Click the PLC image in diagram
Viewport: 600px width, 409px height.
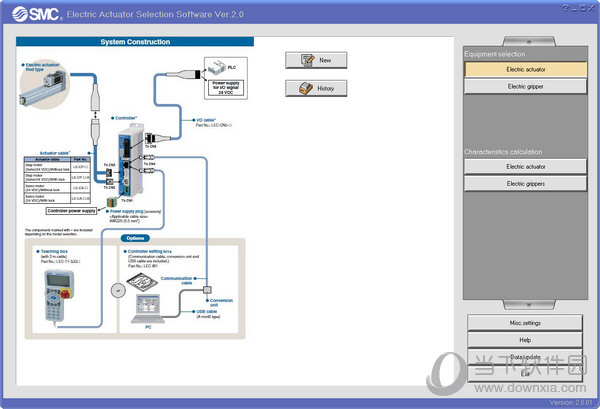[x=217, y=68]
